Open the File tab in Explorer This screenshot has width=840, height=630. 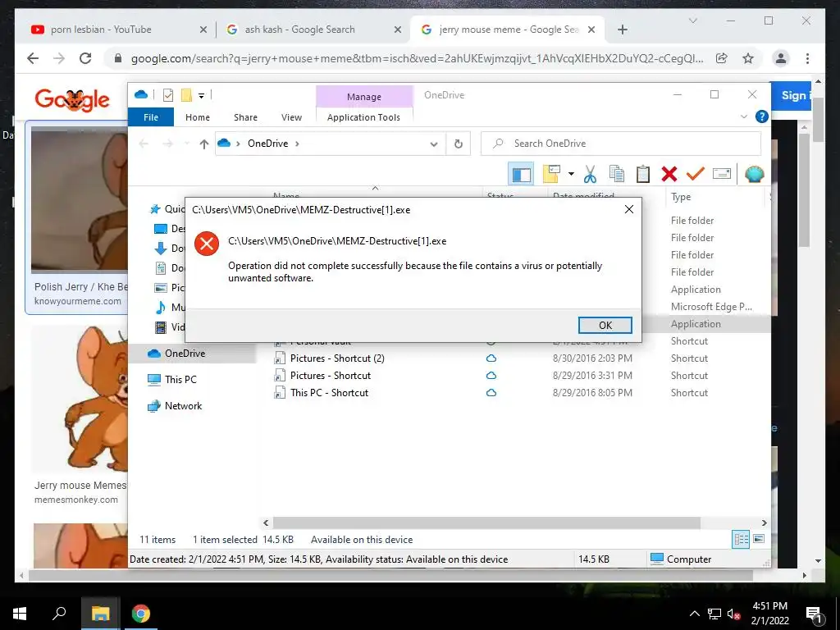151,117
